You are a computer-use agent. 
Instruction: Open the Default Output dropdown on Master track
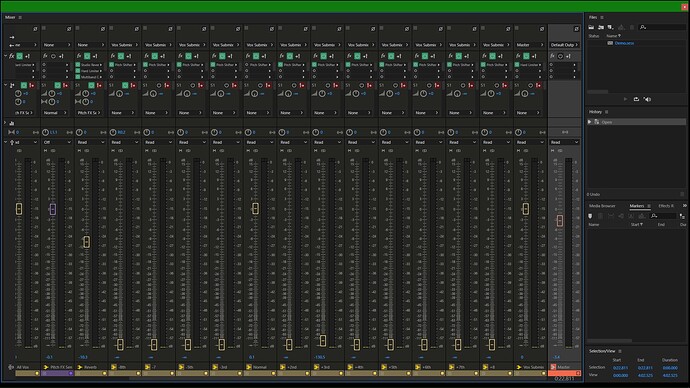click(x=565, y=45)
